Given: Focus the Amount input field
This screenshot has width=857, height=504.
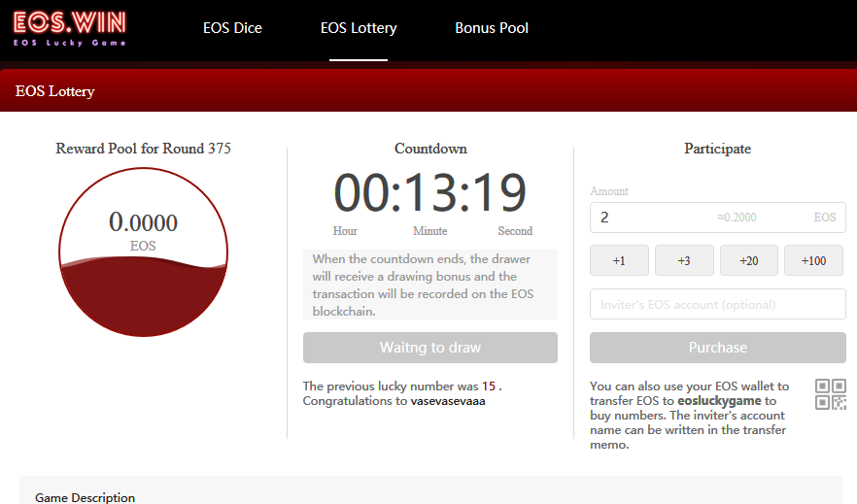Looking at the screenshot, I should point(718,218).
